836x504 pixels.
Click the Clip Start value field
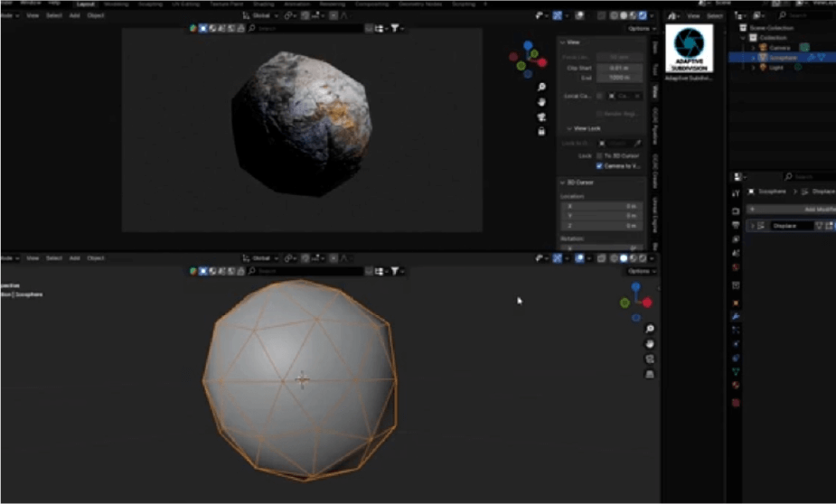pyautogui.click(x=619, y=68)
